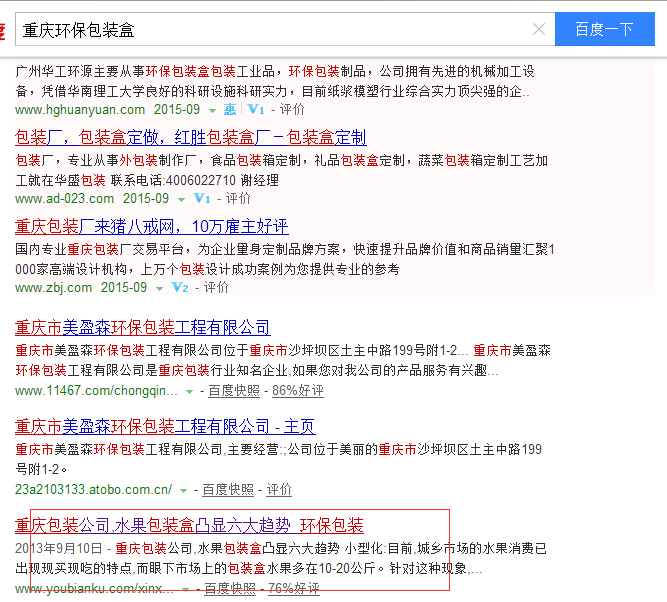Expand the dropdown arrow after hghuanyuan.com 2015-09
667x602 pixels.
[212, 111]
